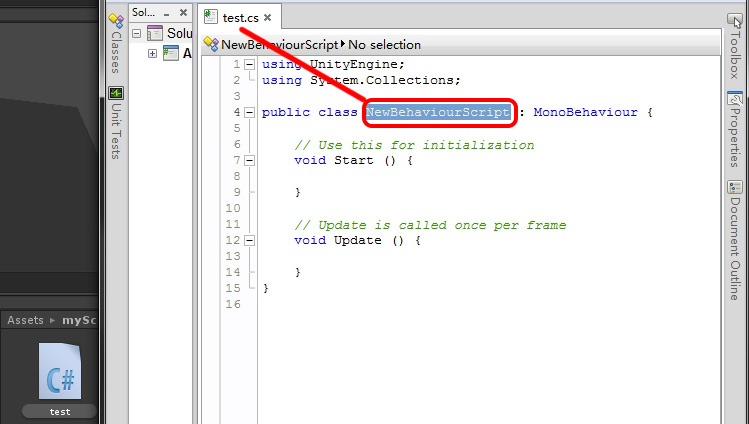Close the test.cs editor tab

269,18
